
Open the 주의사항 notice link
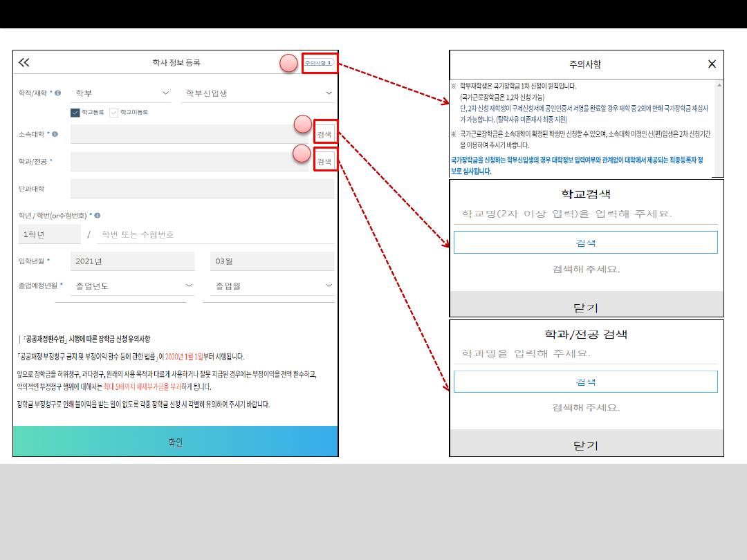(x=319, y=63)
